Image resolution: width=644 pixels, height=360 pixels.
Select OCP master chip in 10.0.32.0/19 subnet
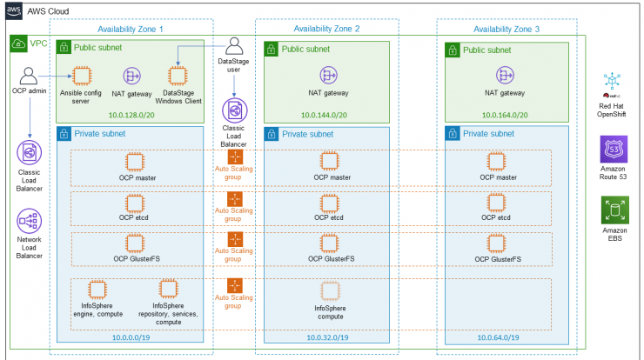pos(329,162)
